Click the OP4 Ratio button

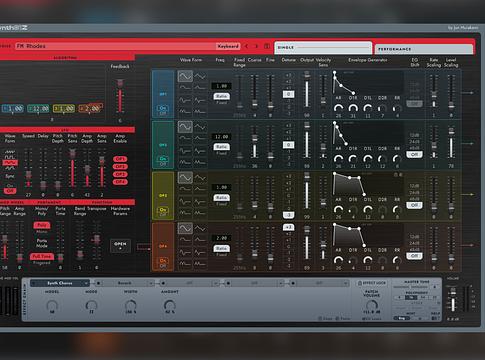pos(221,249)
